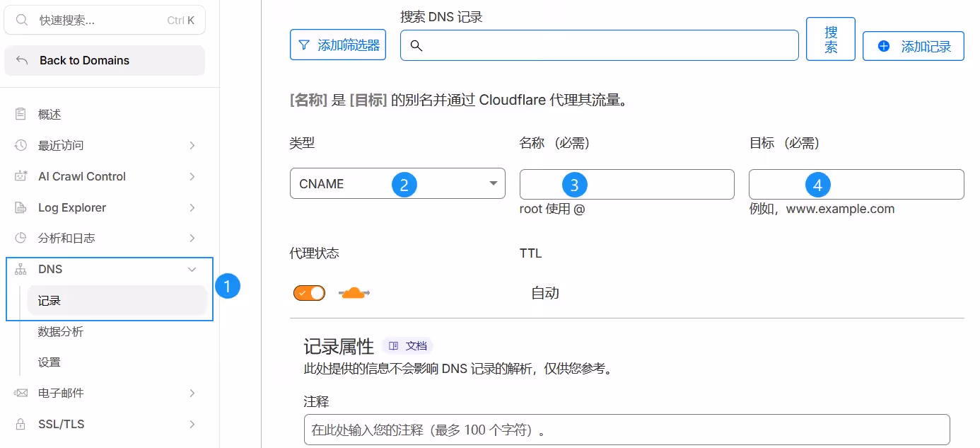Image resolution: width=980 pixels, height=448 pixels.
Task: Click the magnifier icon in DNS search box
Action: tap(416, 45)
